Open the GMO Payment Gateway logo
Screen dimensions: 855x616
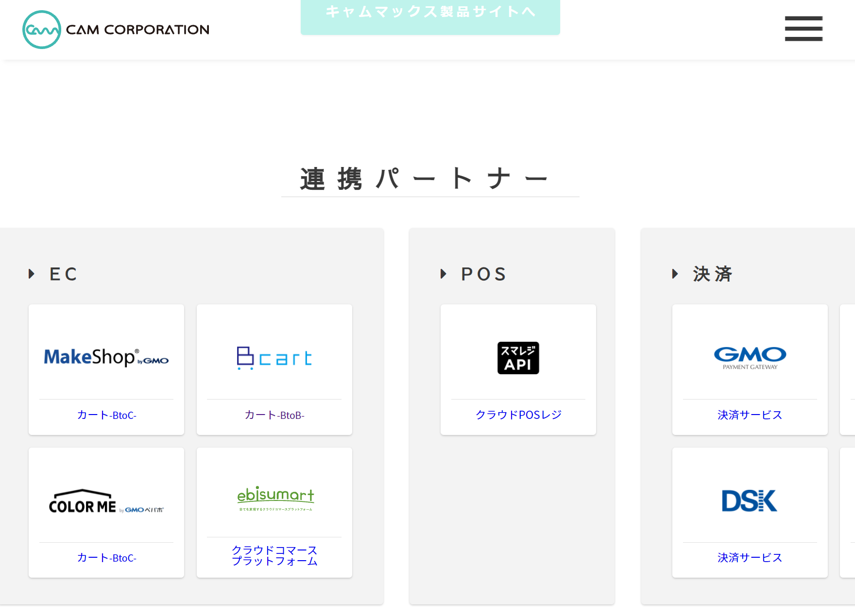750,358
